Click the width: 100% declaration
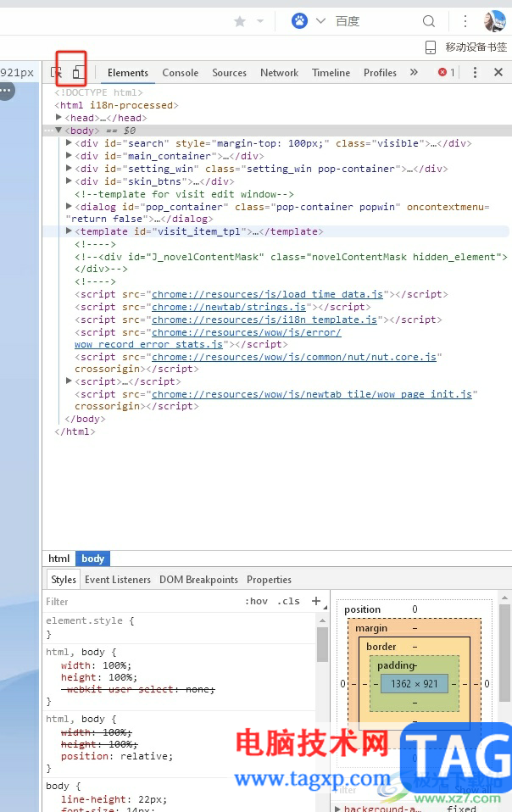Screen dimensions: 512x812 (x=96, y=665)
